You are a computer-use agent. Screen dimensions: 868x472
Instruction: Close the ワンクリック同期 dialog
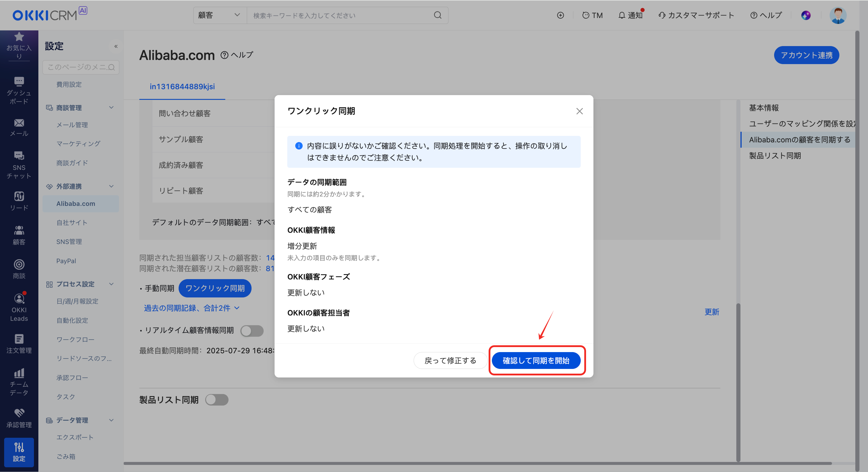coord(579,111)
